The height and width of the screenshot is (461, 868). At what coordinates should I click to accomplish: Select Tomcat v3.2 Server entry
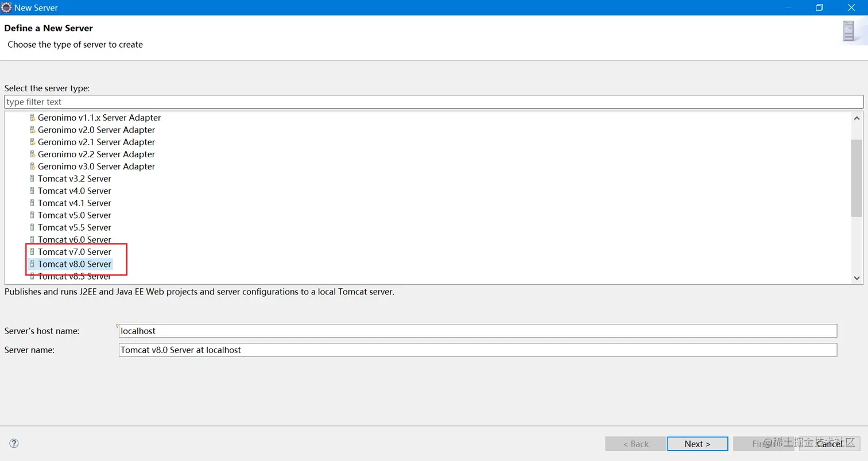click(x=75, y=179)
